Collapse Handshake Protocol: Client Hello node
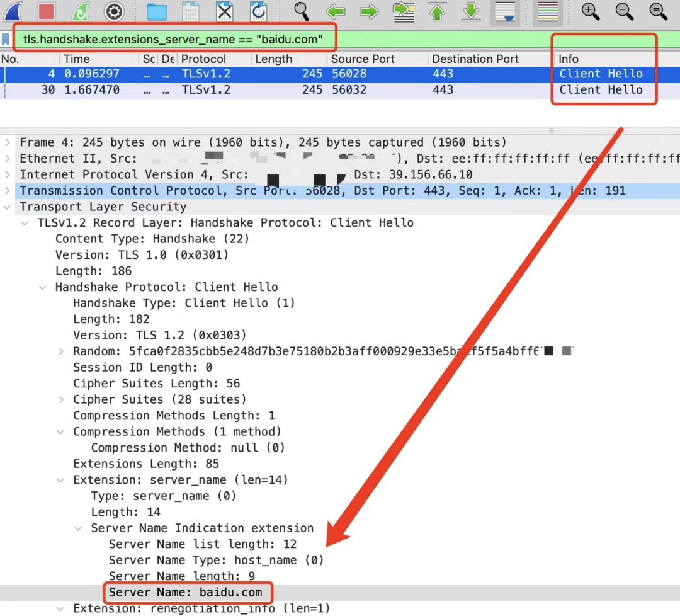This screenshot has height=616, width=680. pyautogui.click(x=43, y=287)
